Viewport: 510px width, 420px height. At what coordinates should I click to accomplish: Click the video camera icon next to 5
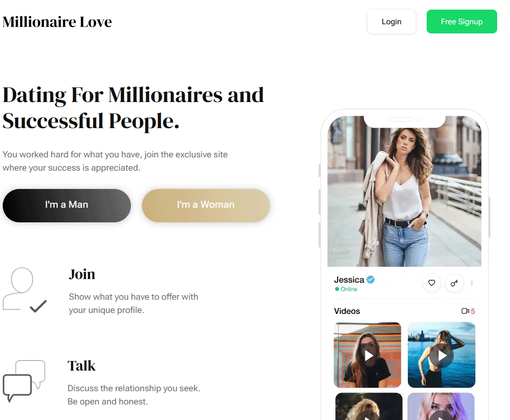[x=465, y=311]
